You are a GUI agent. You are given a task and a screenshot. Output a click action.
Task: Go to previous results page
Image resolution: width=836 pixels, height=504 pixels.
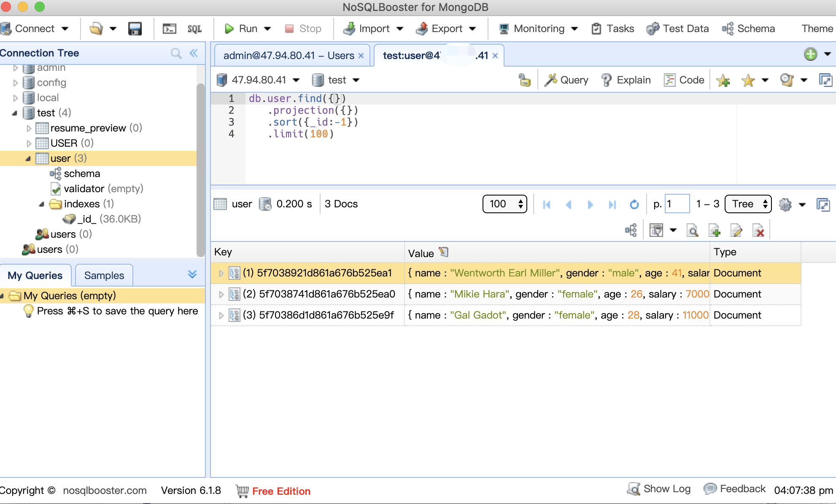[569, 204]
